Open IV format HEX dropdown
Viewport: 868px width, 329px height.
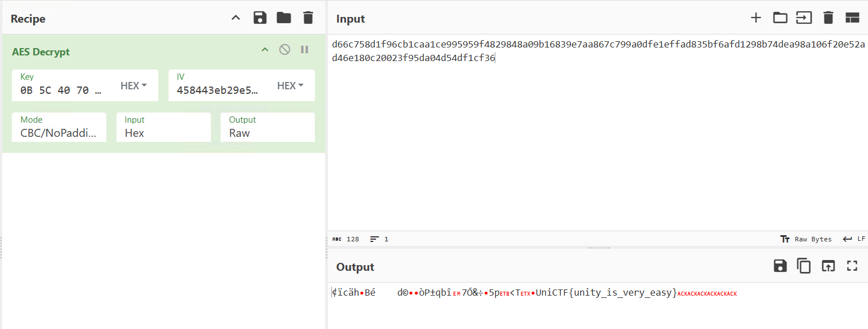[290, 86]
